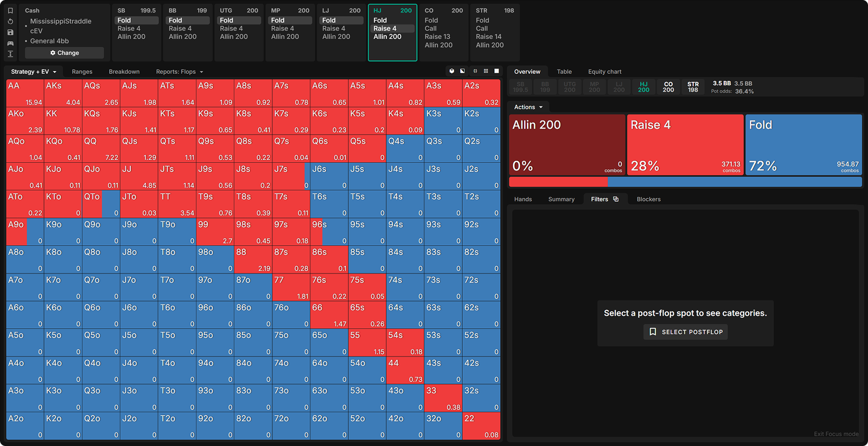
Task: Open the Actions dropdown menu
Action: (528, 107)
